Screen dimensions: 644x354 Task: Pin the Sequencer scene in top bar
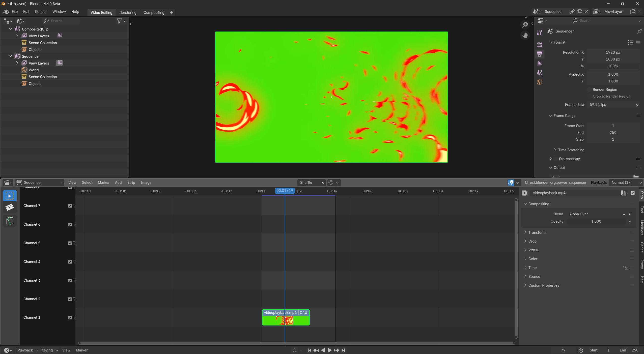tap(572, 12)
